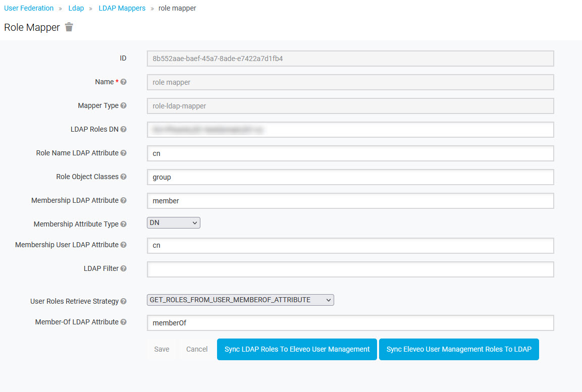The width and height of the screenshot is (582, 392).
Task: Click help icon for LDAP Filter
Action: [x=124, y=269]
